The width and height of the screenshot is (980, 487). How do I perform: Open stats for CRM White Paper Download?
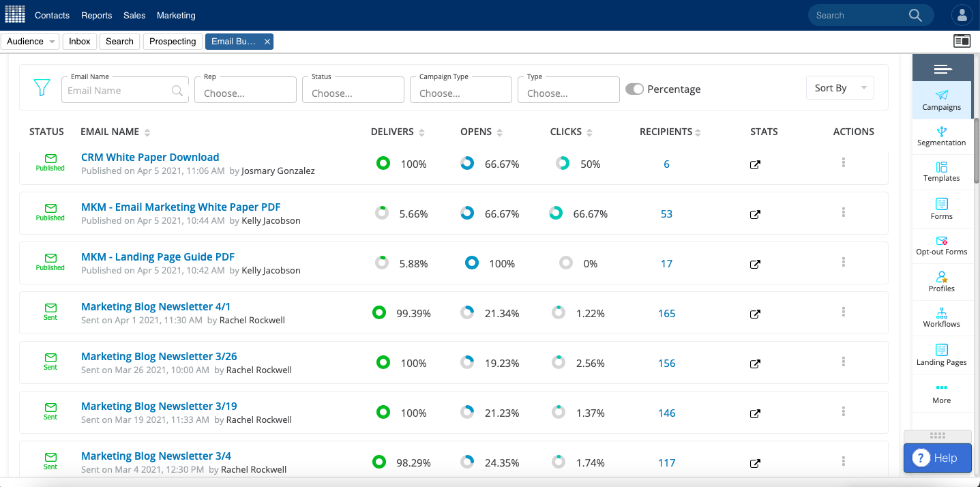pos(755,164)
